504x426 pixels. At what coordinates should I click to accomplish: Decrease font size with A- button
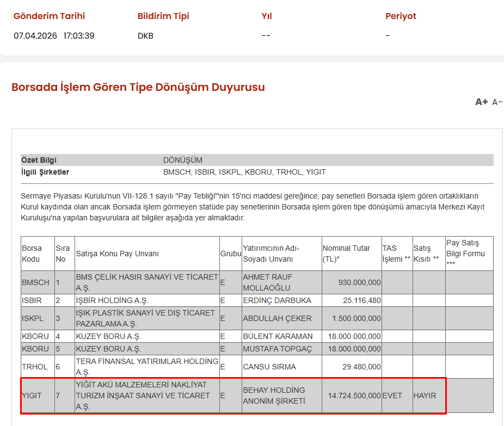[x=497, y=102]
